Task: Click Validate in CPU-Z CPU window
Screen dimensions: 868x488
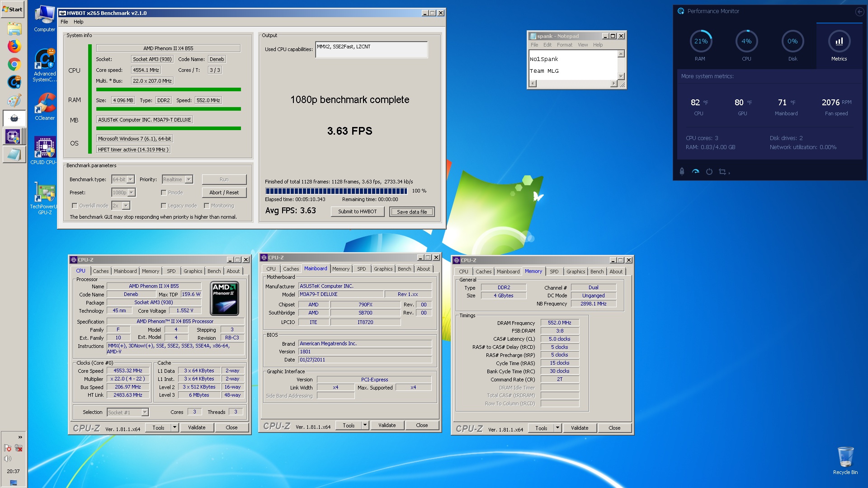Action: click(x=197, y=427)
